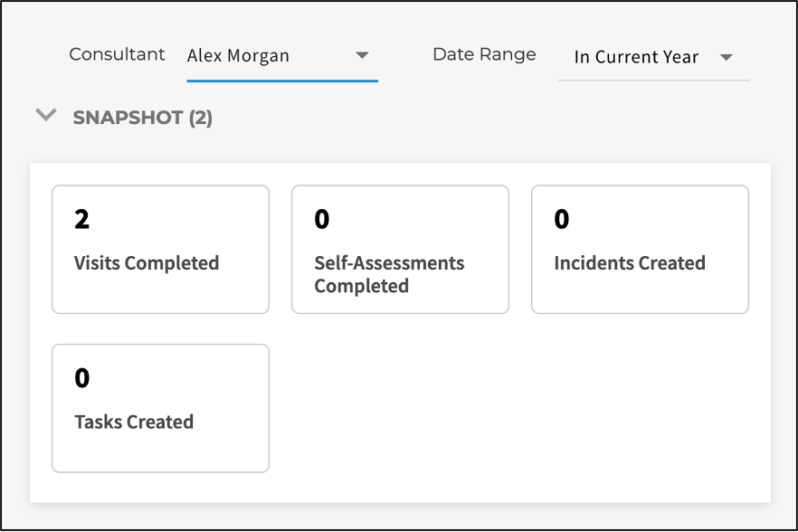Screen dimensions: 798x532
Task: Click the 0 count in Self-Assessments card
Action: coord(322,220)
